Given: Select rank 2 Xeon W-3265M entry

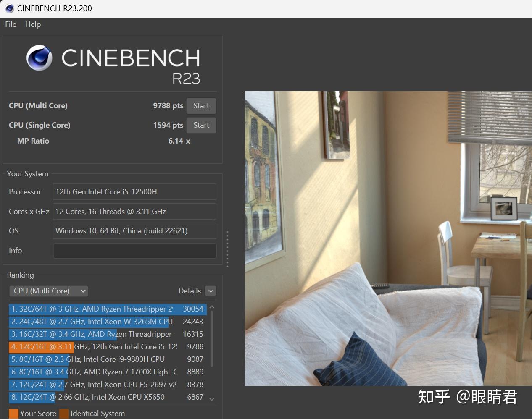Looking at the screenshot, I should [x=108, y=322].
